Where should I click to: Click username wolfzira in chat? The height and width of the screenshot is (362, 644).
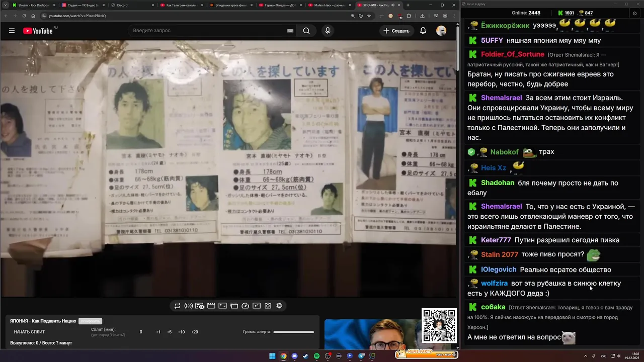[x=495, y=283]
